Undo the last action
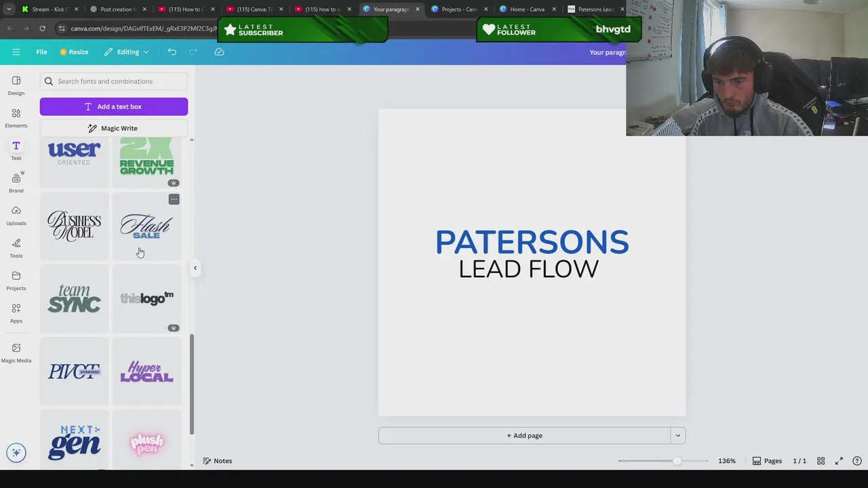Screen dimensions: 868x488 point(172,52)
